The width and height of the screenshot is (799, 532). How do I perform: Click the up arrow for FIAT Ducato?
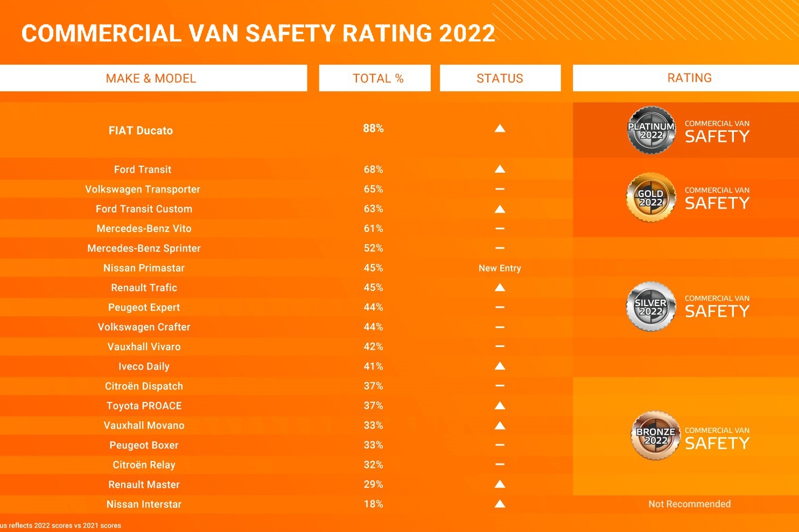click(x=500, y=128)
